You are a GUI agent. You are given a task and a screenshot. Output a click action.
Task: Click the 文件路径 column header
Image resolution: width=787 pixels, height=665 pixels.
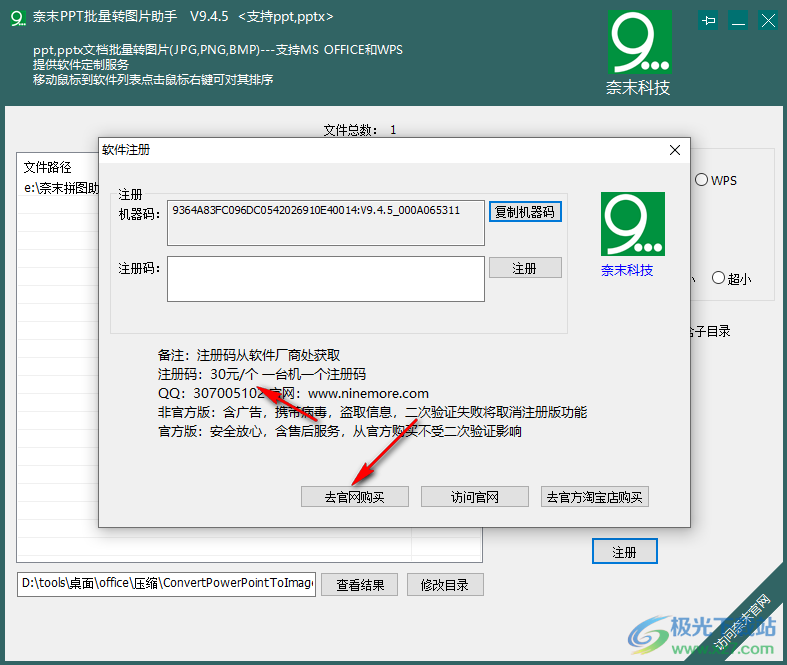[48, 167]
